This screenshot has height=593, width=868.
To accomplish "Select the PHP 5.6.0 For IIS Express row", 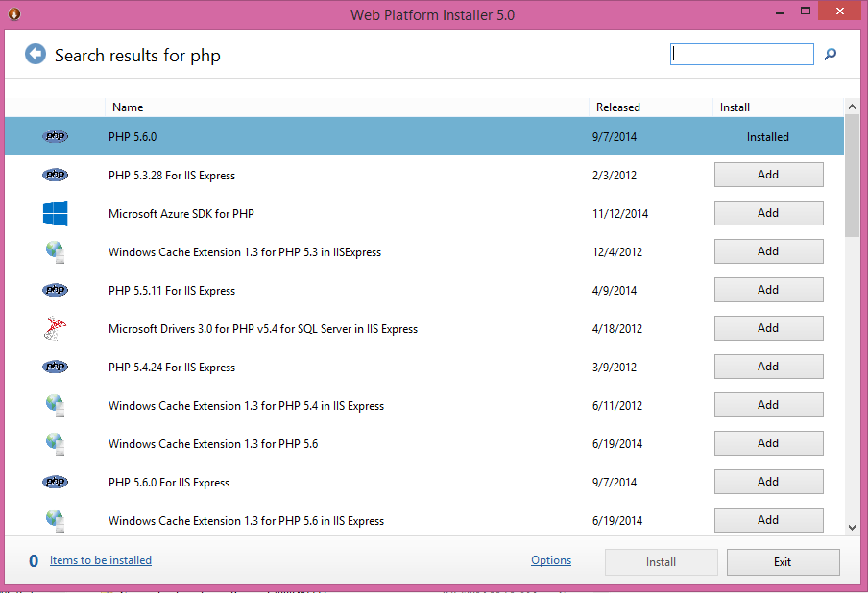I will tap(424, 482).
